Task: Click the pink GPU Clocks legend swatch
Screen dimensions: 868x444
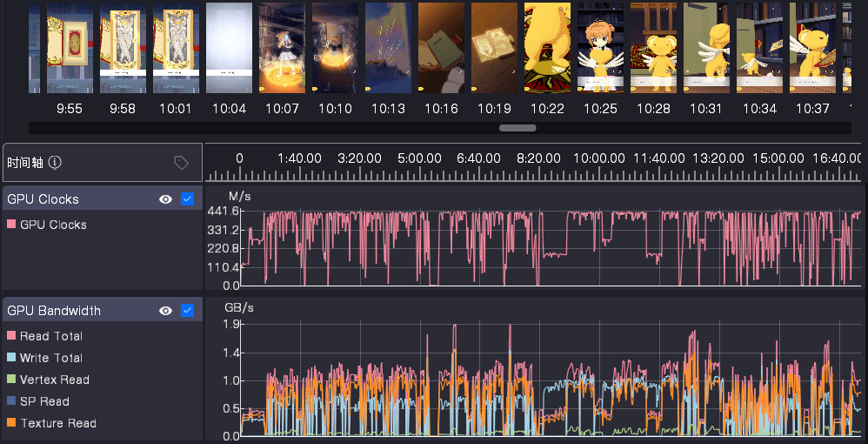Action: (x=11, y=225)
